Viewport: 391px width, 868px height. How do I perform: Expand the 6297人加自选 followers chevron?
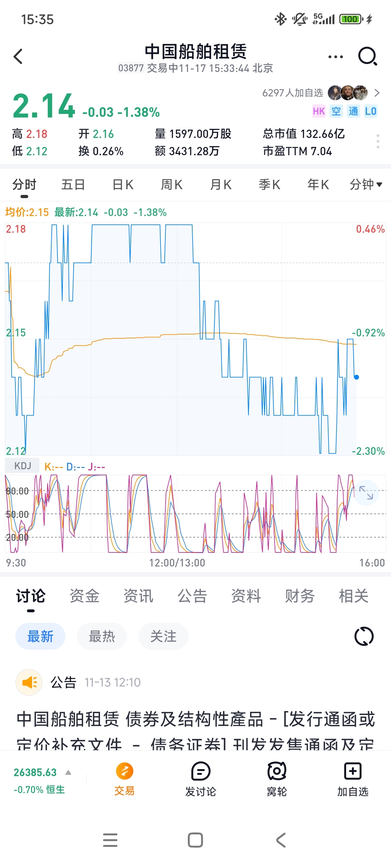377,93
